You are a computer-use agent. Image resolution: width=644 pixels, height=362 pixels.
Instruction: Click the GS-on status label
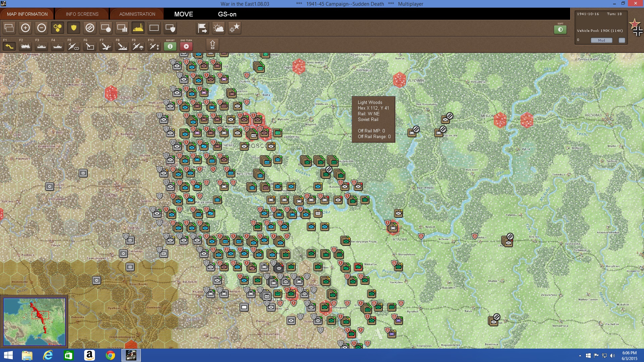pos(227,14)
